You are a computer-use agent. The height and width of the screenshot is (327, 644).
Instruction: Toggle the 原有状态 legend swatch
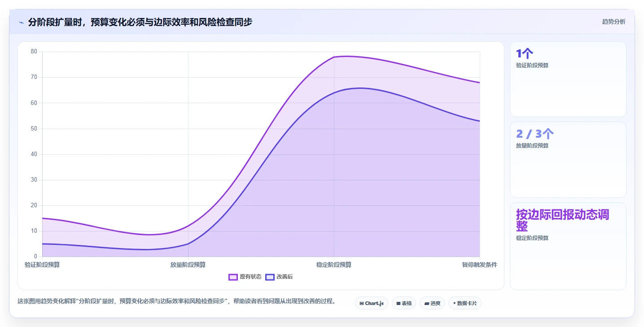(233, 277)
